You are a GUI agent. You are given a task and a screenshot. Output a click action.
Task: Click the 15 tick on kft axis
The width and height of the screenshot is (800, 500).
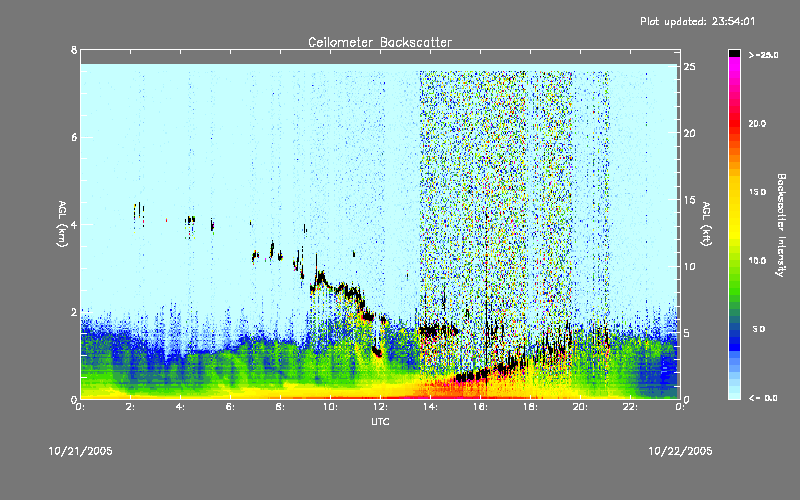click(690, 200)
